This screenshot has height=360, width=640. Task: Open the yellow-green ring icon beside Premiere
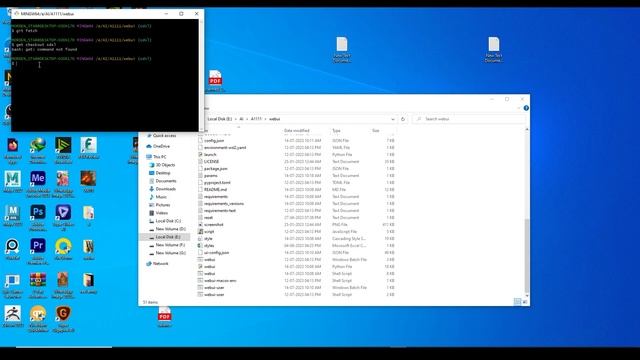(x=63, y=246)
